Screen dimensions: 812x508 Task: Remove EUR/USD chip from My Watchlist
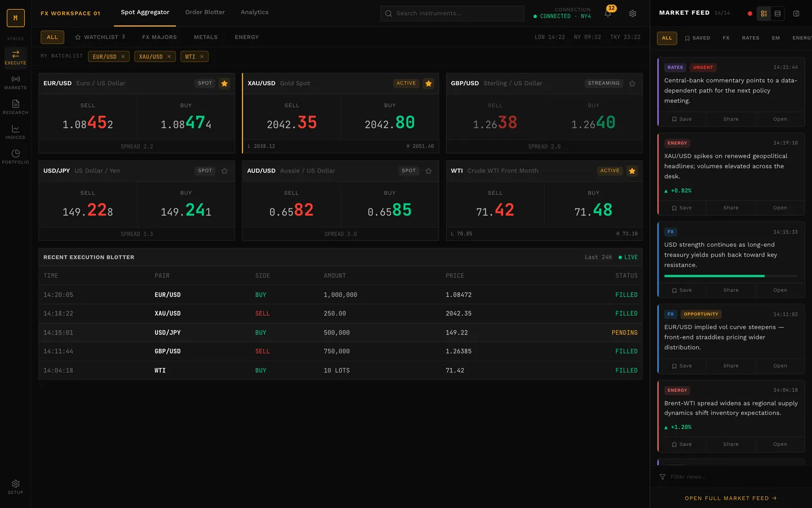123,56
